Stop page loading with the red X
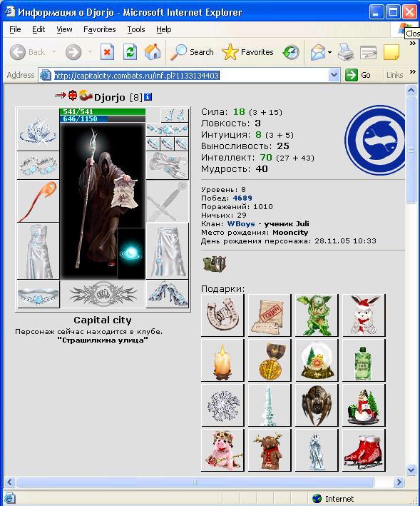This screenshot has width=420, height=506. tap(108, 52)
